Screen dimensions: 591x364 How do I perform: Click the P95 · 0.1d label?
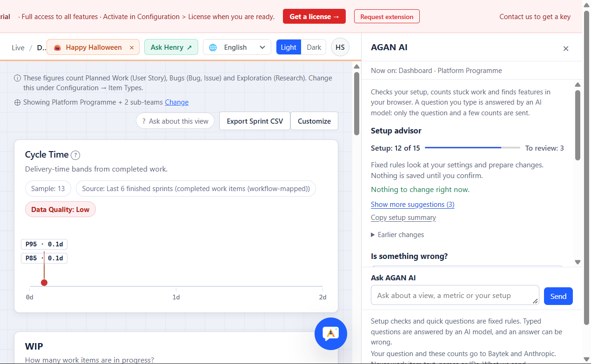tap(44, 245)
